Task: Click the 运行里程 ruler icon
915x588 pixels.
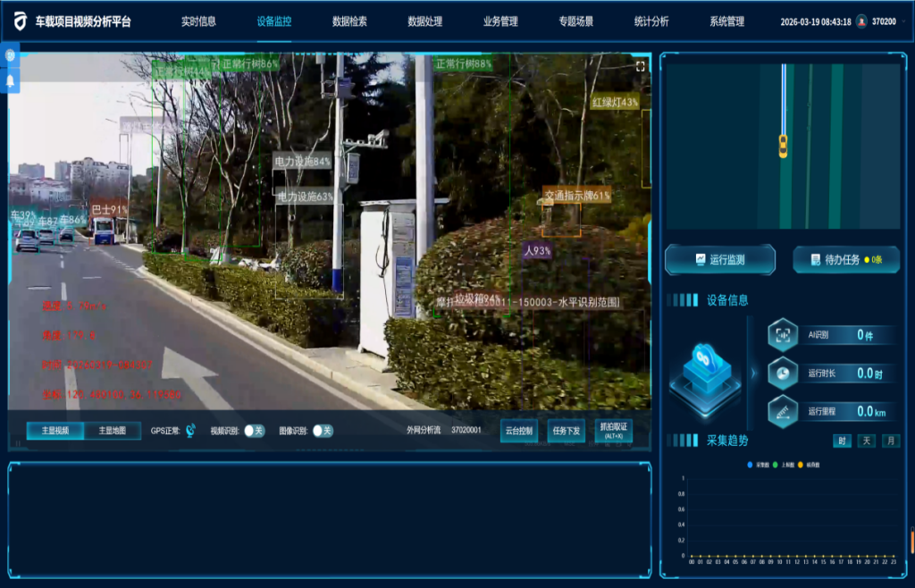Action: click(783, 411)
